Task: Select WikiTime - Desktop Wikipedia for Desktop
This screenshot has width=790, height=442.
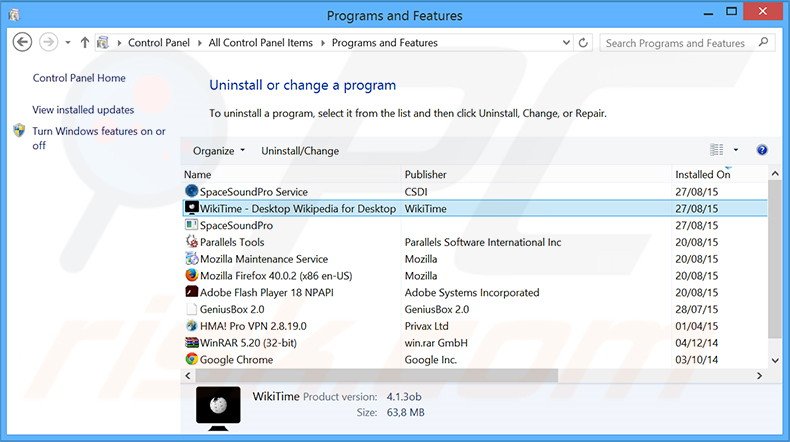Action: pos(298,209)
